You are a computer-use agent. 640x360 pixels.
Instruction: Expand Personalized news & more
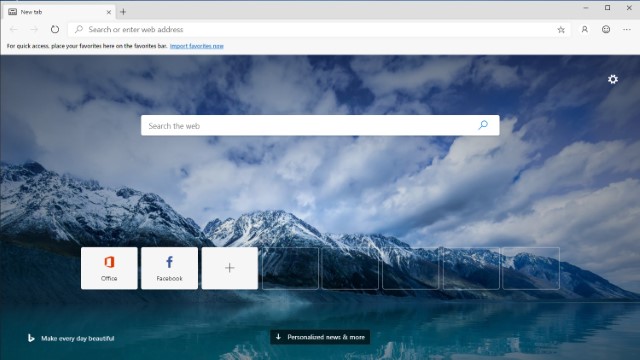(320, 337)
